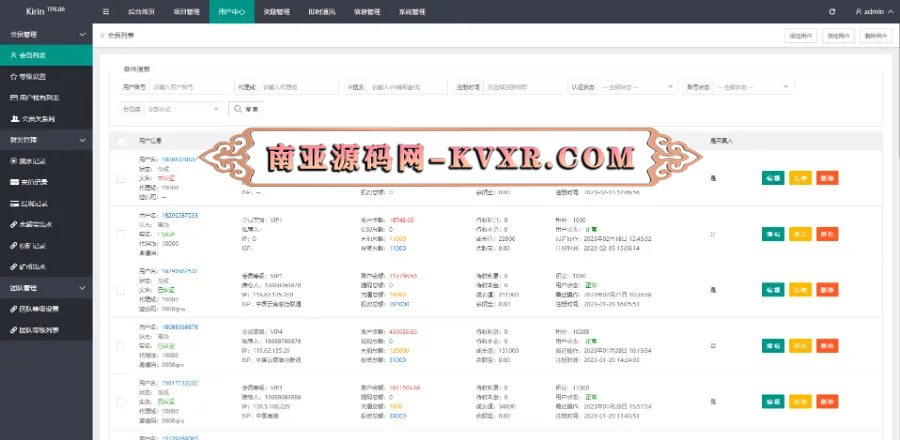900x440 pixels.
Task: Open the admin account dropdown menu
Action: (x=874, y=11)
